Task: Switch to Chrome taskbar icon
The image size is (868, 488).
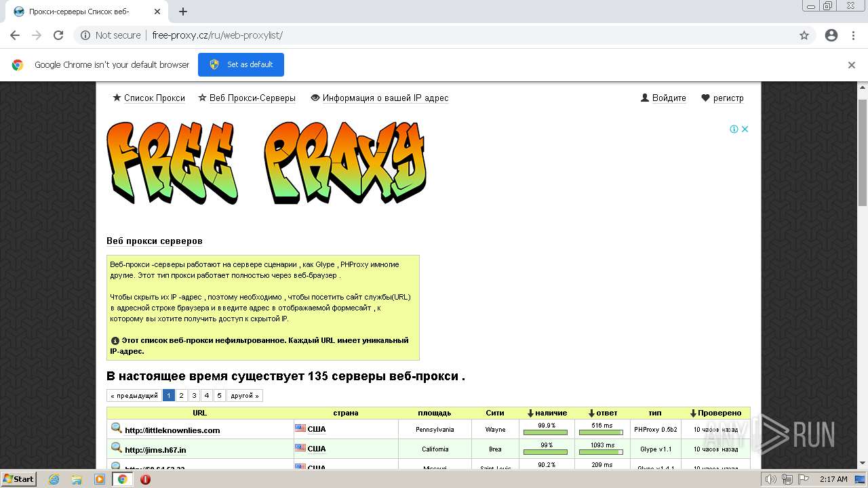Action: 123,479
